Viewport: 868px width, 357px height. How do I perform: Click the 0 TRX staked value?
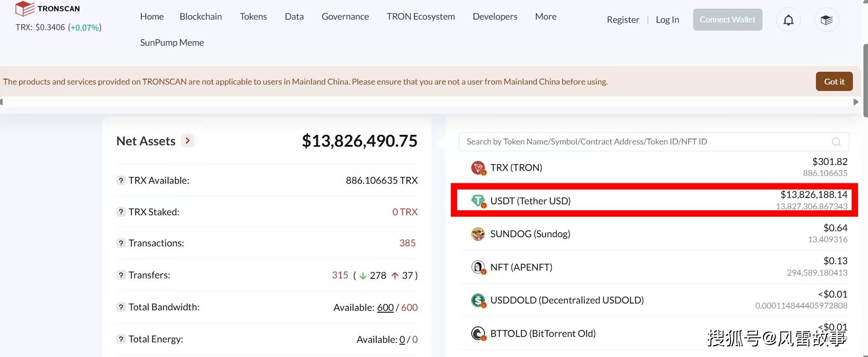405,212
